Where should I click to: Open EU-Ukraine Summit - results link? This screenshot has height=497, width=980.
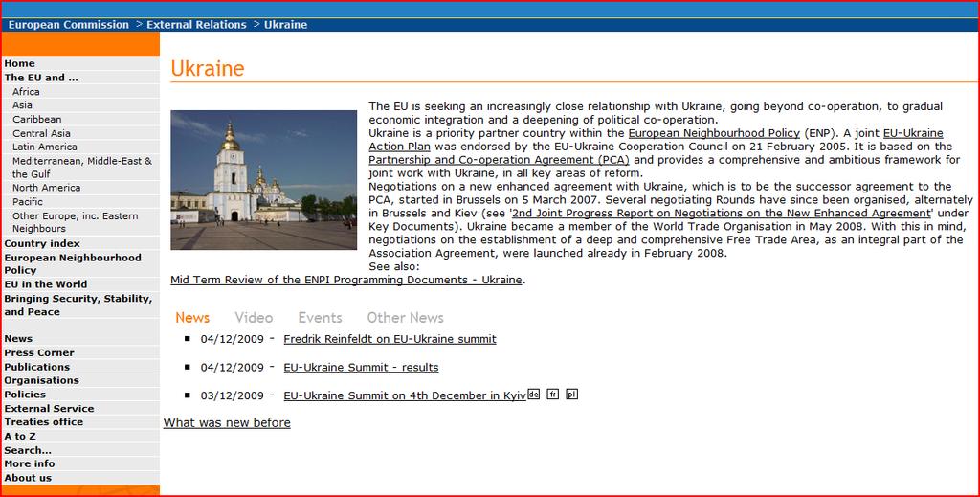tap(361, 367)
